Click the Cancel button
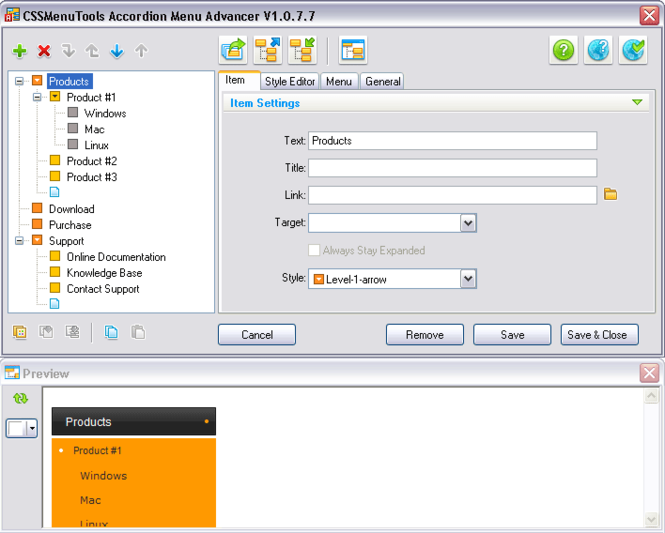Viewport: 665px width, 533px height. [257, 335]
